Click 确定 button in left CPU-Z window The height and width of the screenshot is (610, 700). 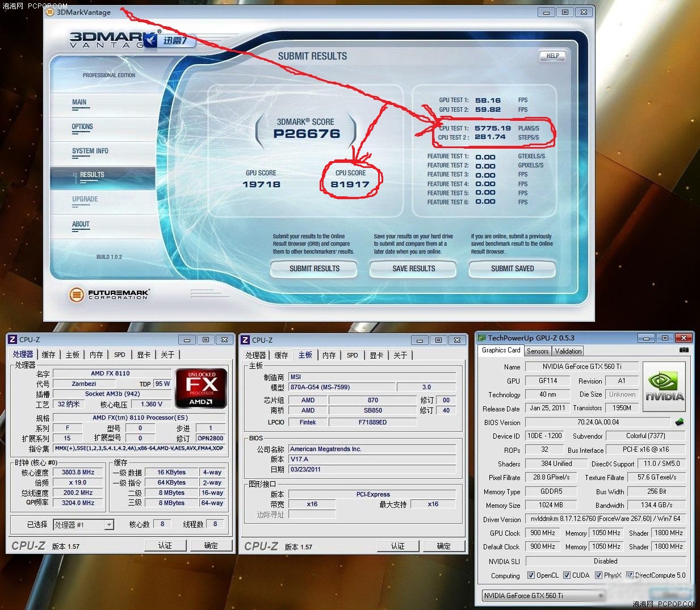click(211, 545)
